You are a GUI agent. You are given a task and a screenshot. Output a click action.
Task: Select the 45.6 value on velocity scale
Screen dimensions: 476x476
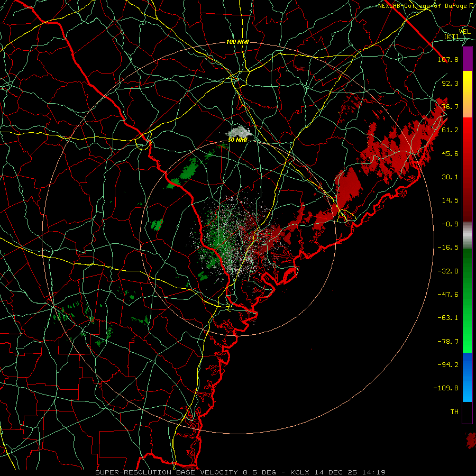[450, 153]
